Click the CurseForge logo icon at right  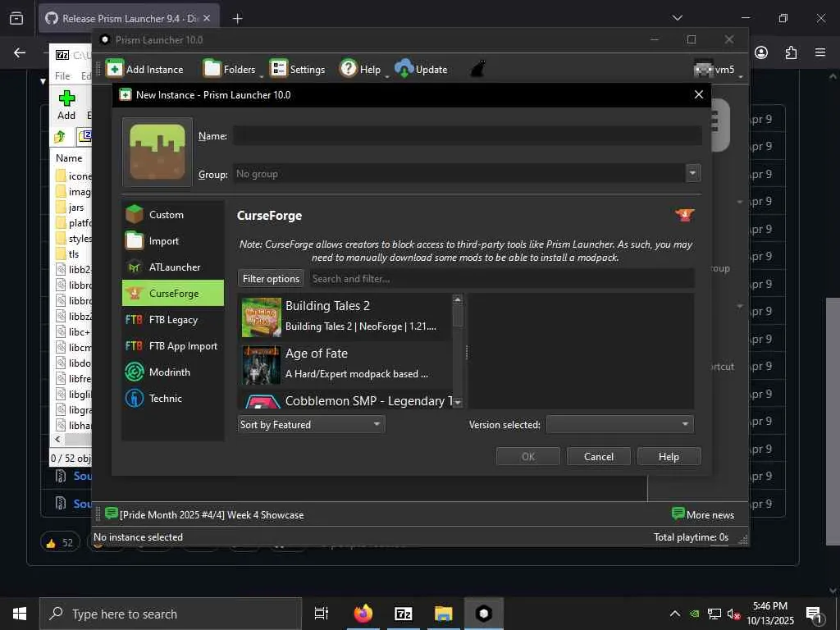point(685,216)
